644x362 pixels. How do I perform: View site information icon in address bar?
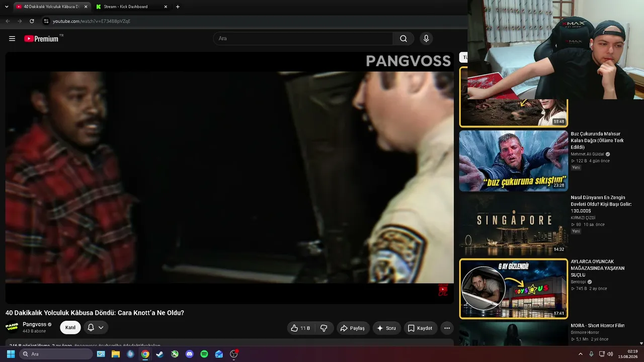(x=46, y=21)
